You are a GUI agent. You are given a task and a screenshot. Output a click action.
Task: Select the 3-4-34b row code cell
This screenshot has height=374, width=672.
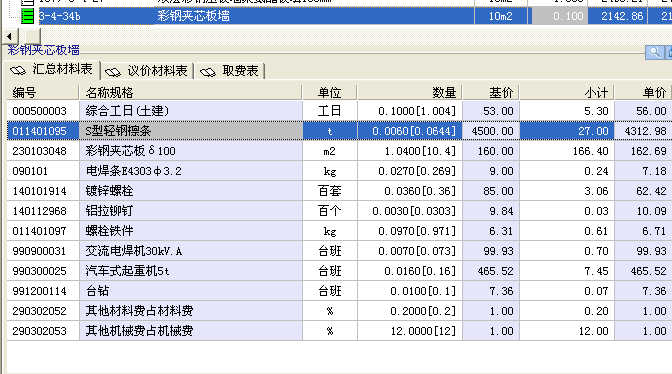tap(96, 16)
